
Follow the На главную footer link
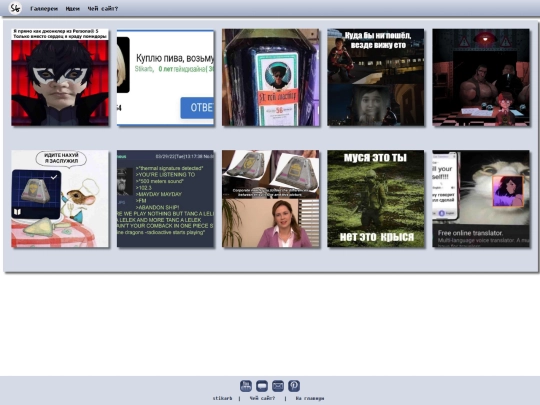point(310,398)
